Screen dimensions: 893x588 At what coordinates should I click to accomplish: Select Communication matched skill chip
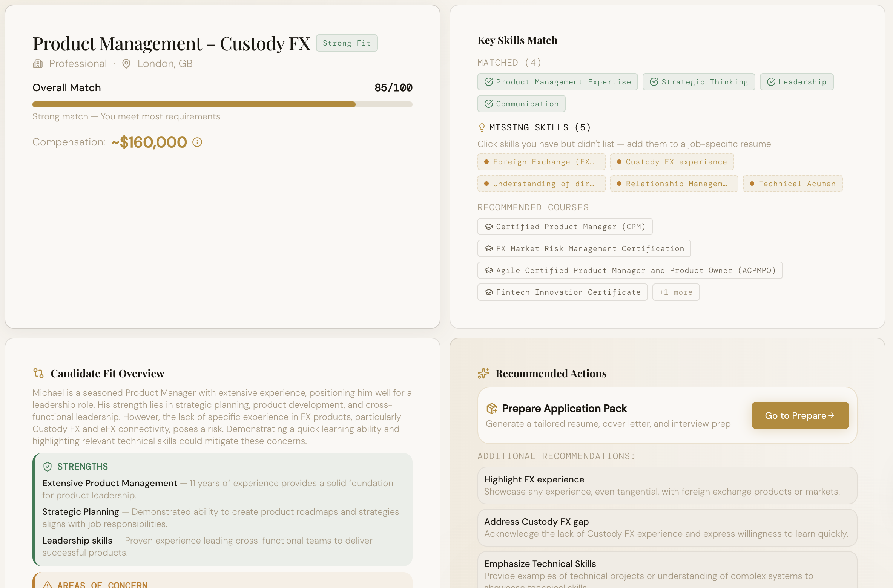pos(521,104)
